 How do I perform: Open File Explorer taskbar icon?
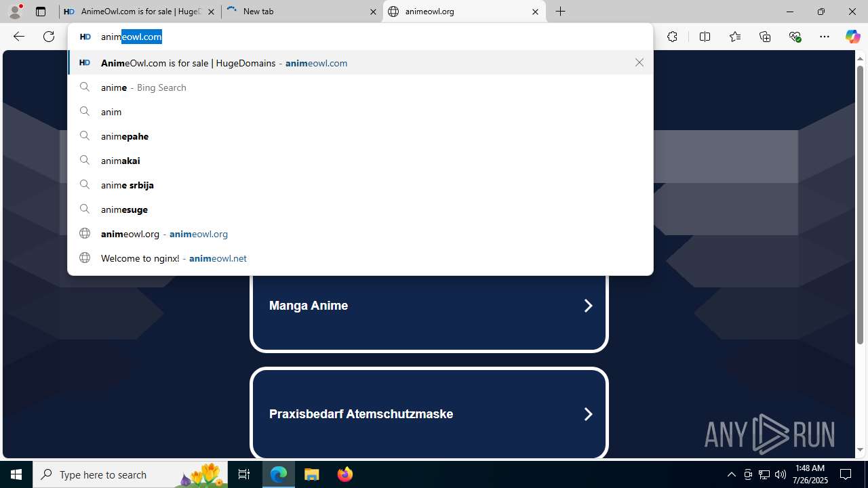[x=312, y=474]
